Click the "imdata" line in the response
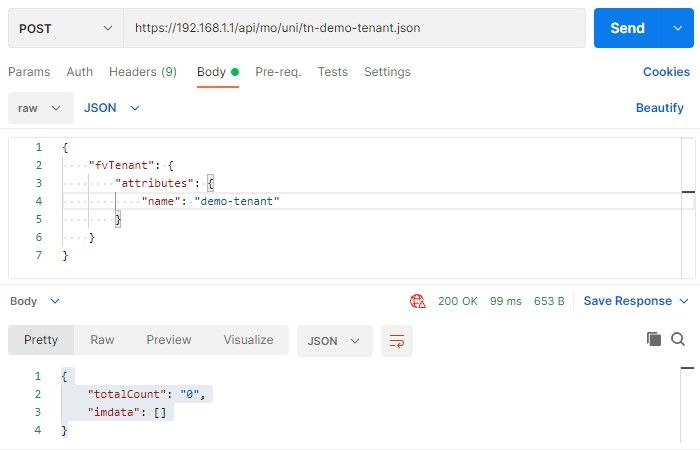The width and height of the screenshot is (700, 450). click(x=127, y=412)
